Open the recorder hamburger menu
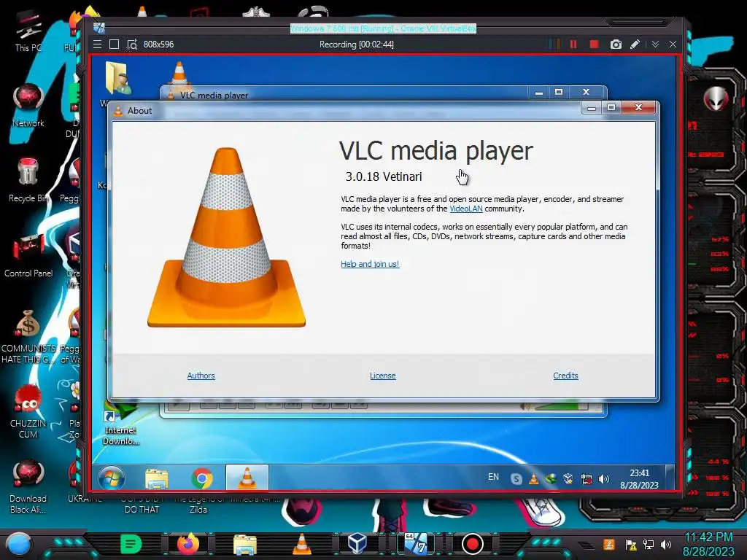 [x=97, y=44]
